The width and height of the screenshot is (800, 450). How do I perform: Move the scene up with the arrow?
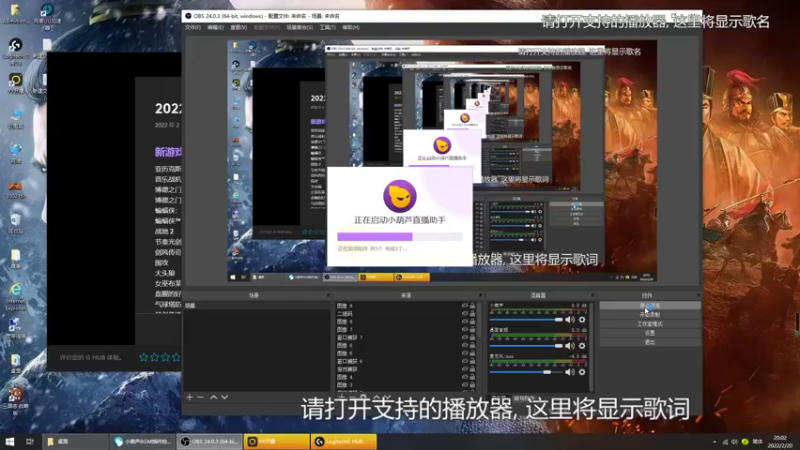[213, 397]
